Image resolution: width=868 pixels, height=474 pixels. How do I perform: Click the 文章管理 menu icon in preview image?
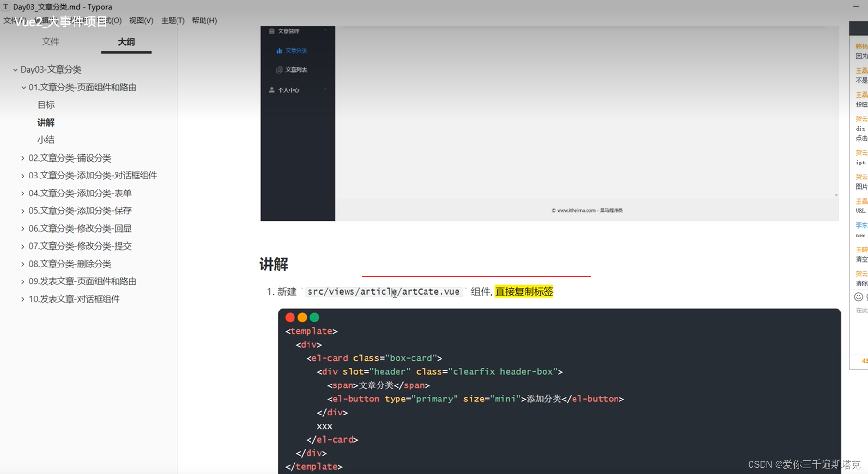pyautogui.click(x=271, y=31)
